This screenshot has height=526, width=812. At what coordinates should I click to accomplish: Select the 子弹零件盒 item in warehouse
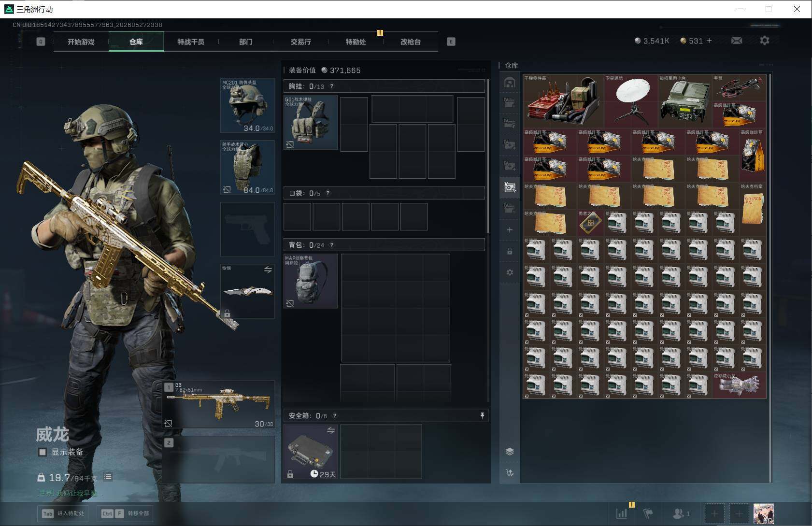tap(563, 101)
